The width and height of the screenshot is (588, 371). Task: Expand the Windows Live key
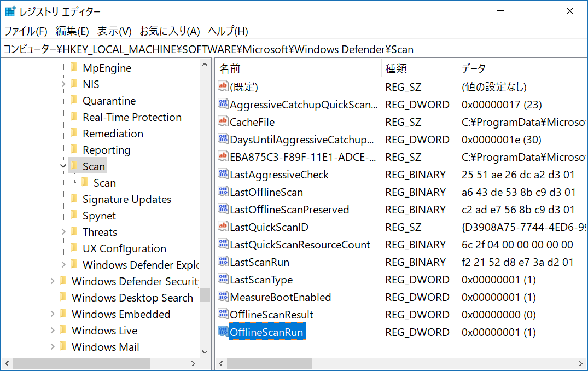53,330
